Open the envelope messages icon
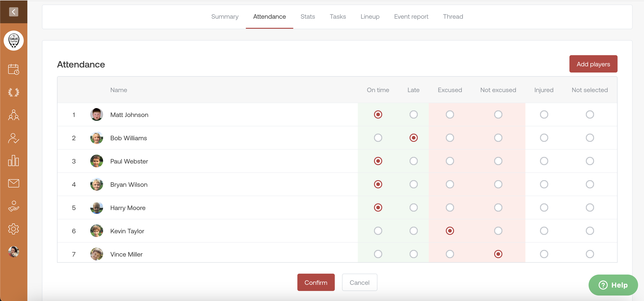The width and height of the screenshot is (644, 301). pos(13,183)
